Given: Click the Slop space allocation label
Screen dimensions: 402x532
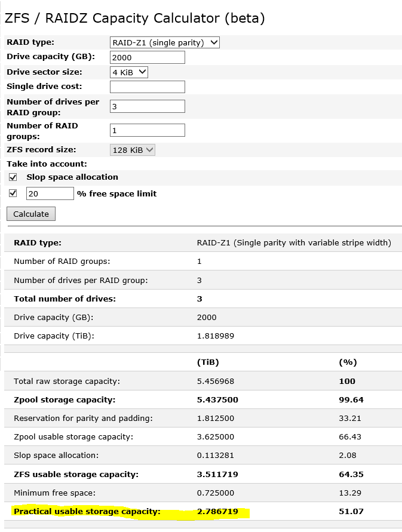Looking at the screenshot, I should coord(72,177).
